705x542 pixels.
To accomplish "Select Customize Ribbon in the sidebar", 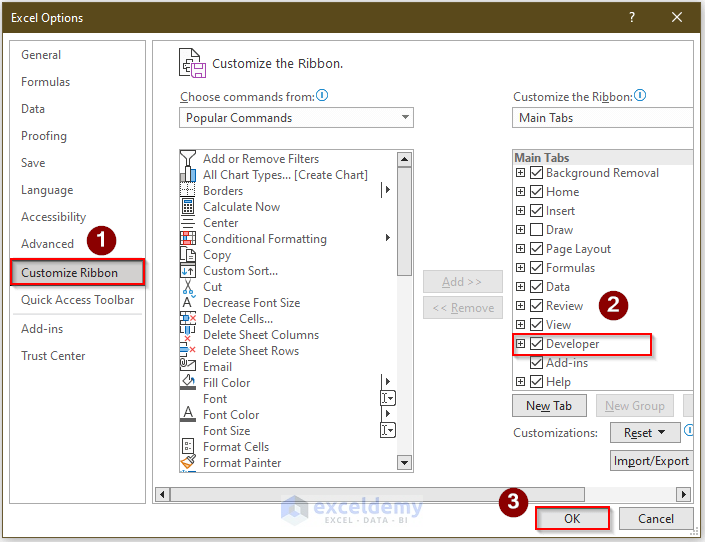I will tap(77, 272).
